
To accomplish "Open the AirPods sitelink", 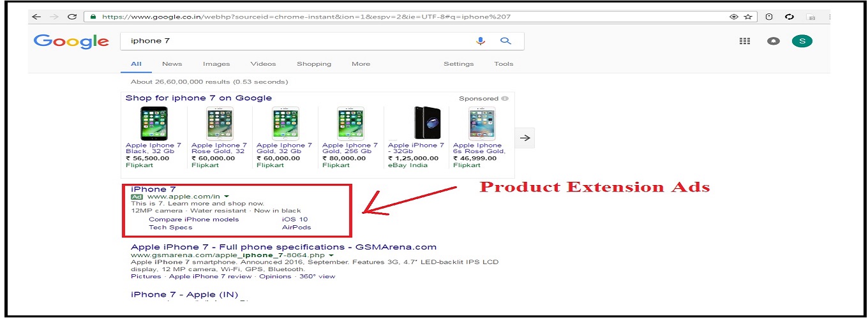I will (297, 227).
